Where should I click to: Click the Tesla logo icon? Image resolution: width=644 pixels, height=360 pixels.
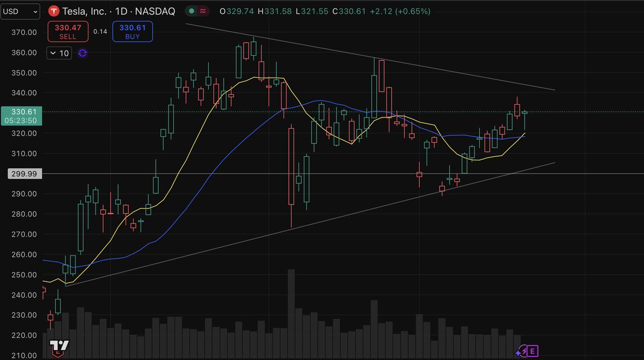click(54, 11)
